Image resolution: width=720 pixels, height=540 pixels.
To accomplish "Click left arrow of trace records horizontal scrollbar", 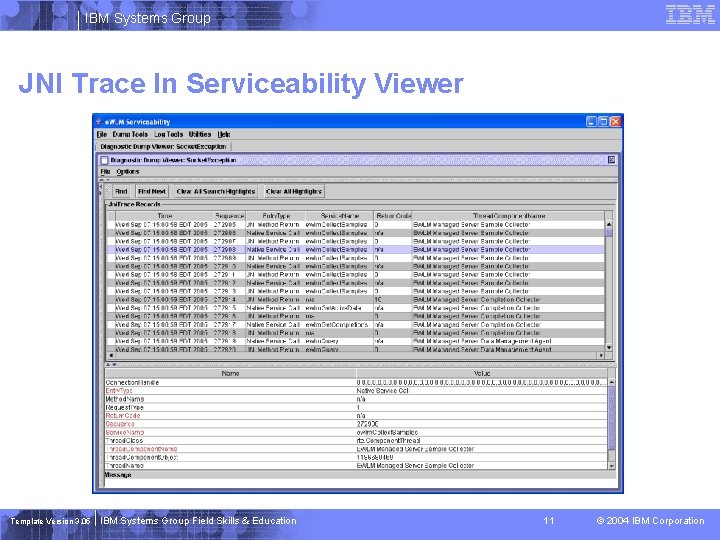I will 111,355.
